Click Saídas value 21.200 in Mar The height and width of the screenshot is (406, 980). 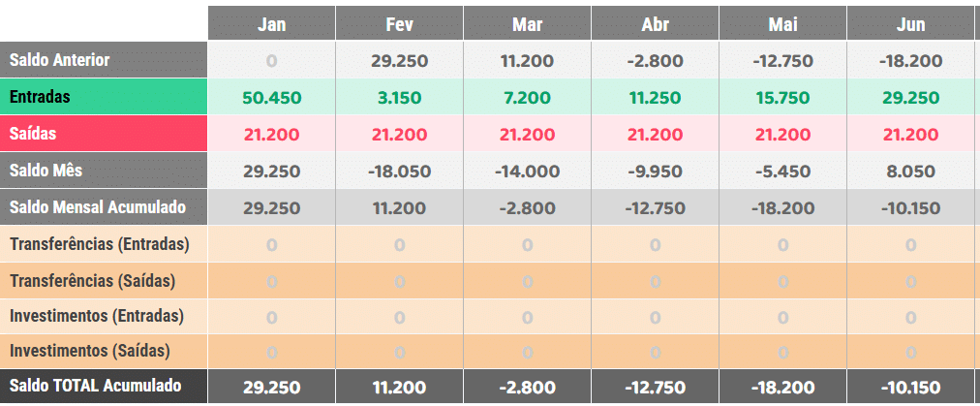click(x=528, y=135)
